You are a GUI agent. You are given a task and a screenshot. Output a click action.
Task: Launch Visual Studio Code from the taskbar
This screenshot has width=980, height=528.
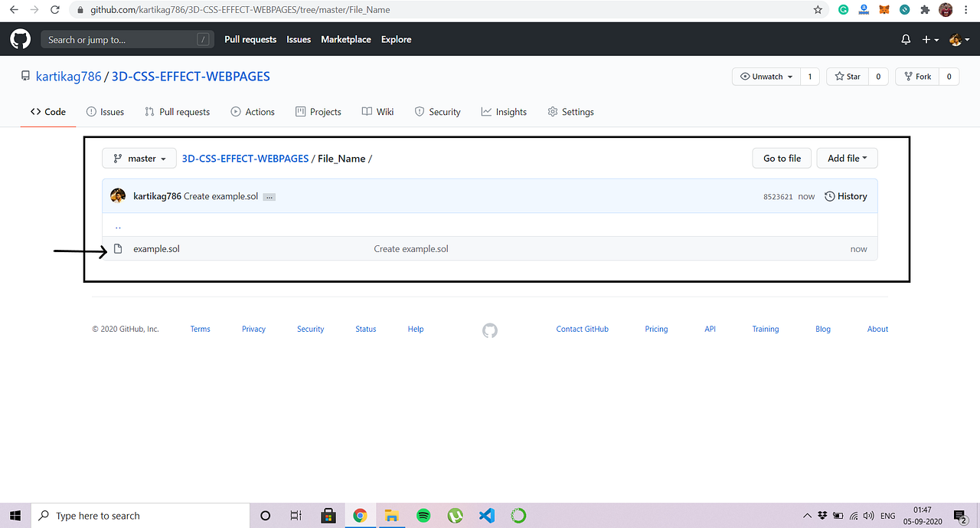point(487,515)
